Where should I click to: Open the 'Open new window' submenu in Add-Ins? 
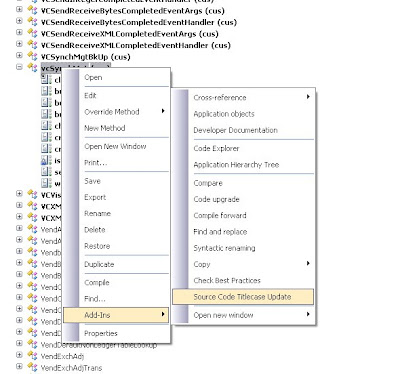[x=243, y=315]
